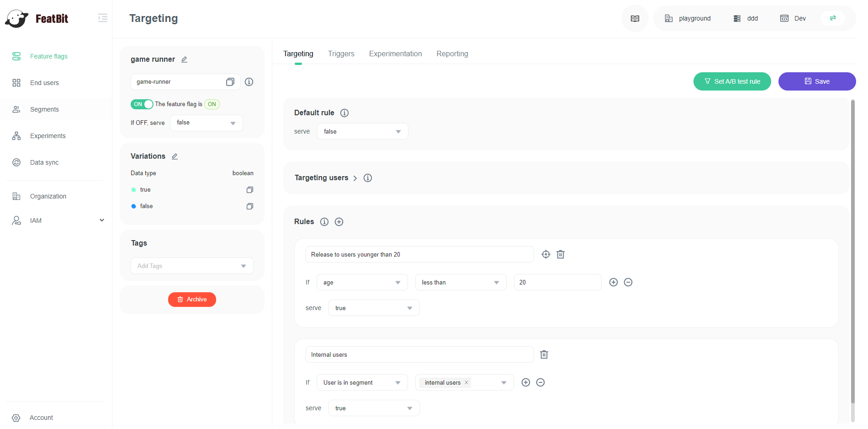Open the documentation book icon in header
Screen dimensions: 868x429
(635, 19)
